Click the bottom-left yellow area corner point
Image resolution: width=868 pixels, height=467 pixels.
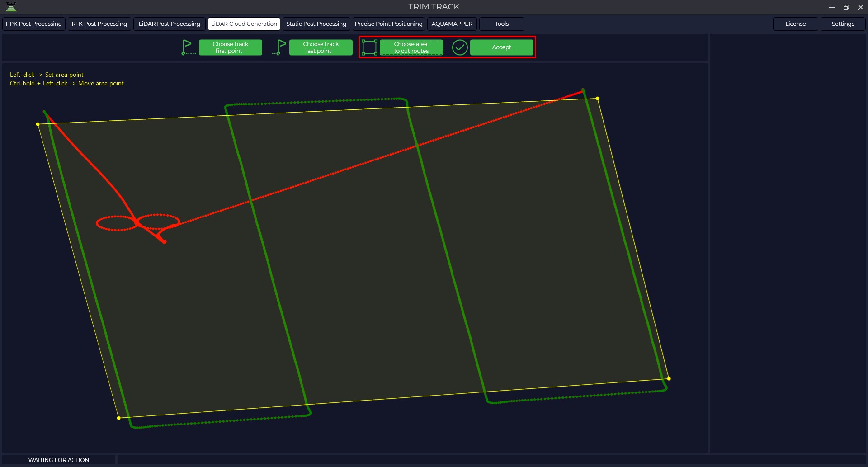point(119,418)
